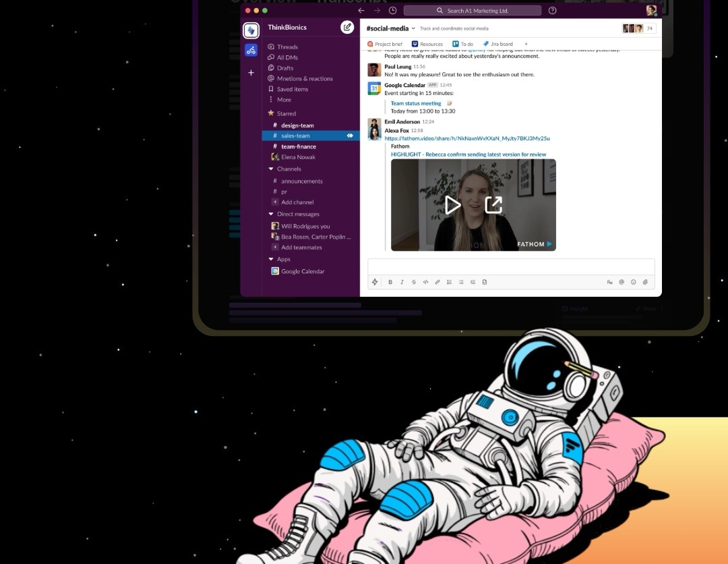The width and height of the screenshot is (728, 564).
Task: Start a bulleted list in composer
Action: [x=461, y=282]
